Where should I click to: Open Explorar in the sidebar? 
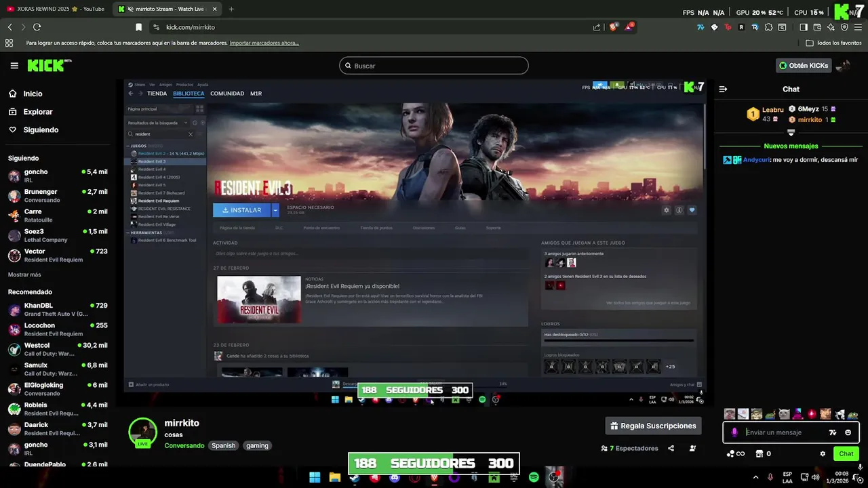pyautogui.click(x=37, y=112)
